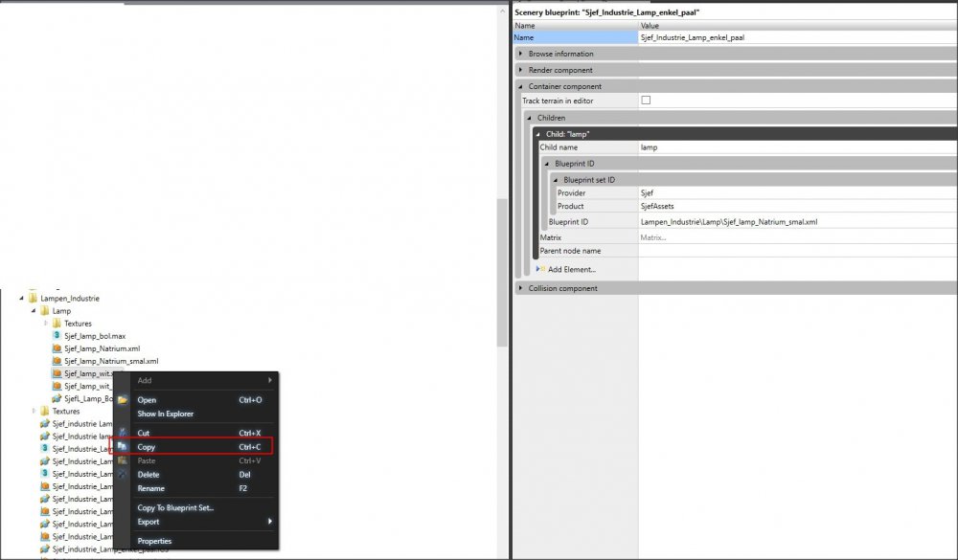958x560 pixels.
Task: Enable Track terrain in editor checkbox
Action: click(646, 101)
